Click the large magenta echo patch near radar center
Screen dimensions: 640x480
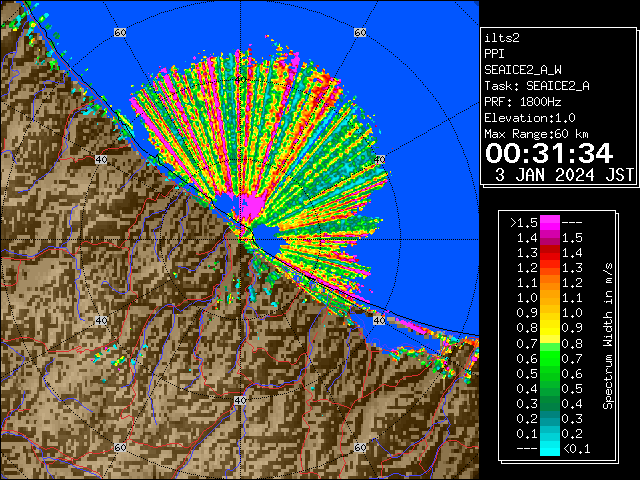[254, 207]
